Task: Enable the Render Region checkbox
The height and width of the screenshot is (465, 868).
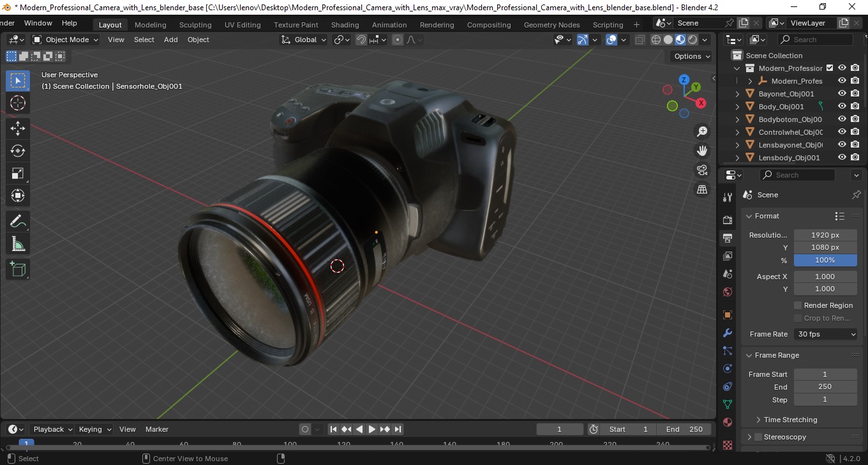Action: point(798,305)
